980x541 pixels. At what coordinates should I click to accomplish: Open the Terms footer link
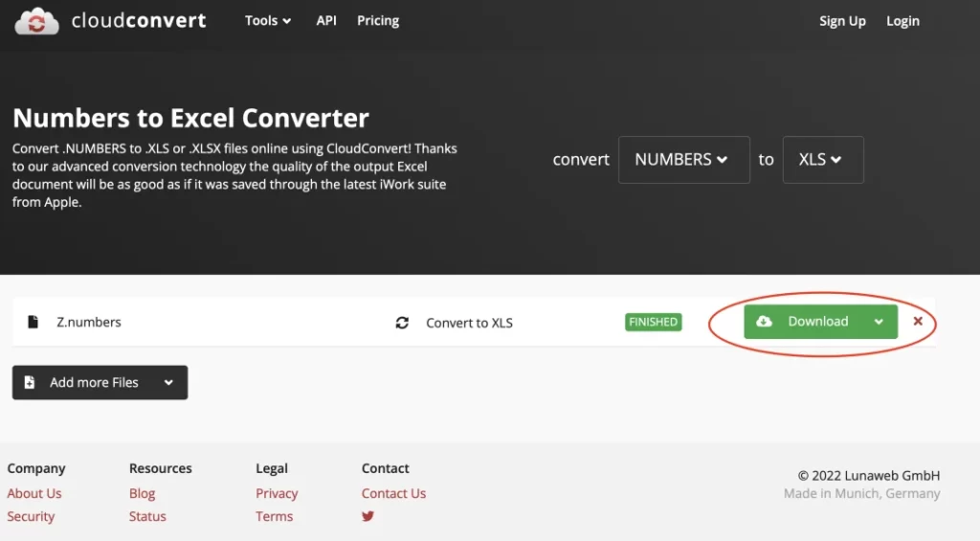click(274, 517)
